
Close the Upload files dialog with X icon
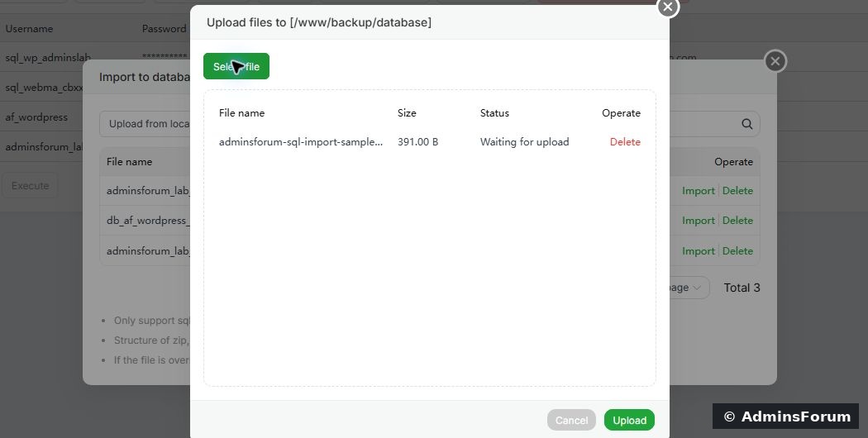pyautogui.click(x=668, y=7)
